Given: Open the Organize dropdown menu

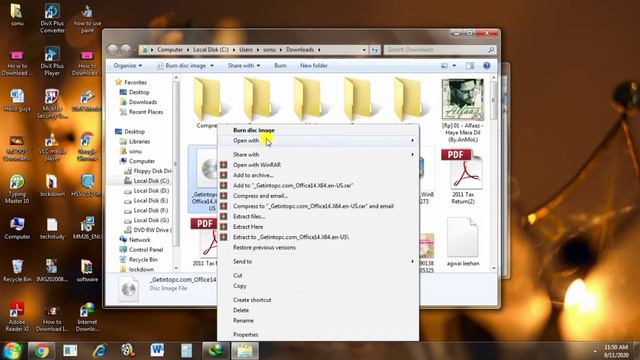Looking at the screenshot, I should [x=128, y=66].
